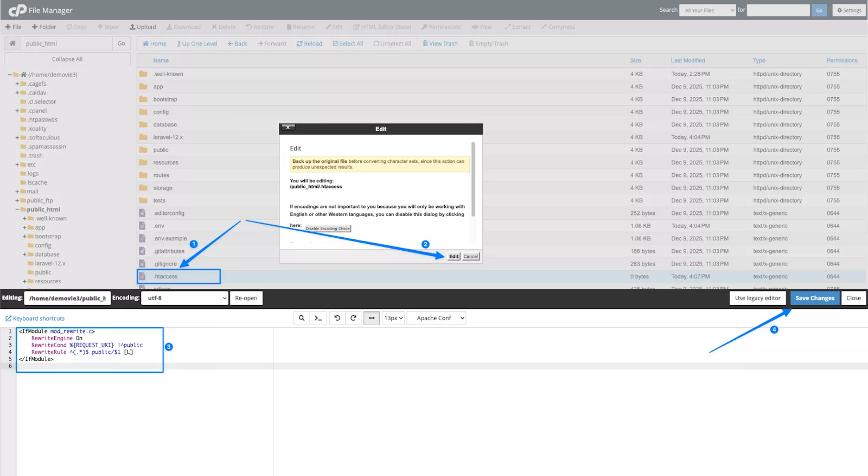Click Reload in the navigation bar

[309, 43]
